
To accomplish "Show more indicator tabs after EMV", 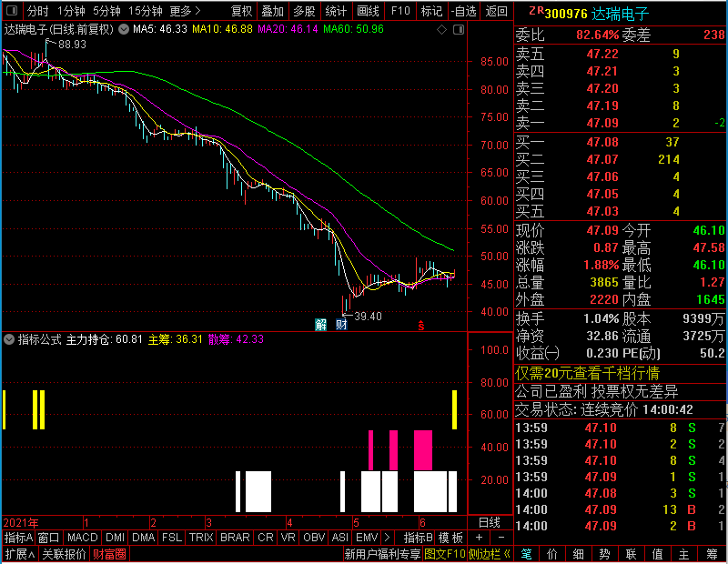I will point(387,538).
